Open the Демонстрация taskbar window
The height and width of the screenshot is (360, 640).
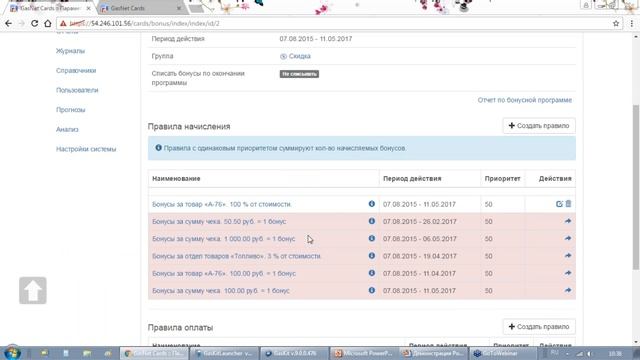(x=434, y=353)
